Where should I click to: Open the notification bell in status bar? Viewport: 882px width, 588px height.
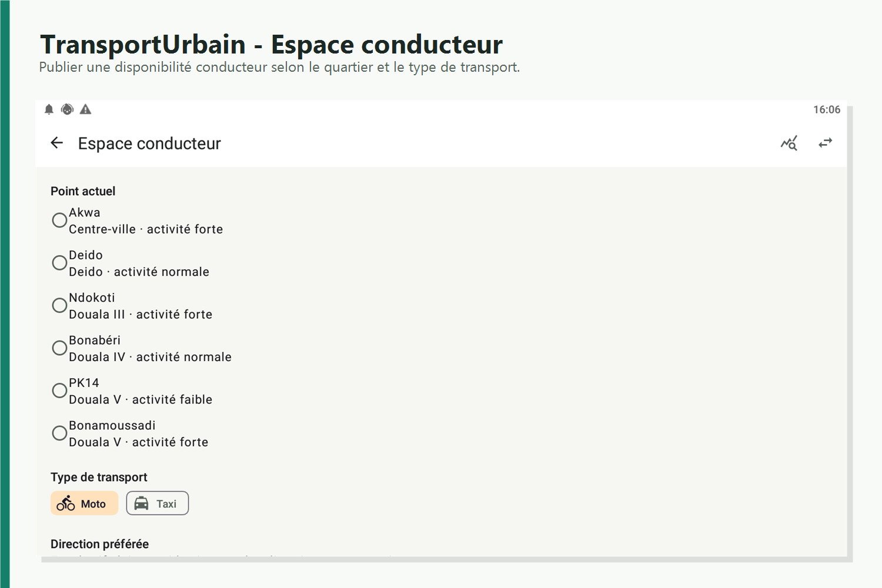pos(49,109)
